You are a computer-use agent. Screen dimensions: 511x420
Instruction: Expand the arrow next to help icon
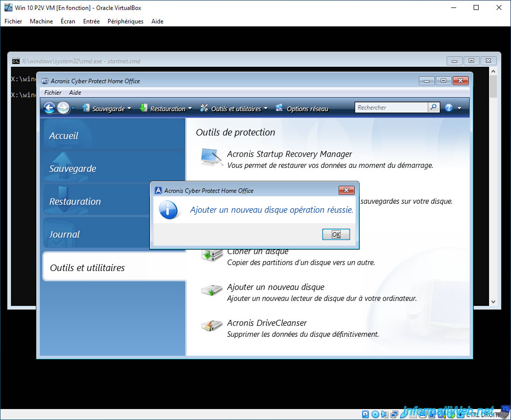pos(460,108)
